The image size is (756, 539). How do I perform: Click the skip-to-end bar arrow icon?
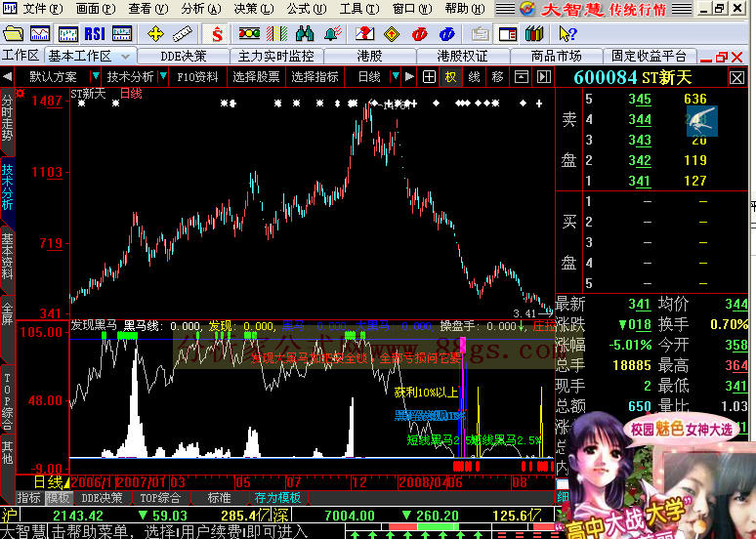pos(544,77)
